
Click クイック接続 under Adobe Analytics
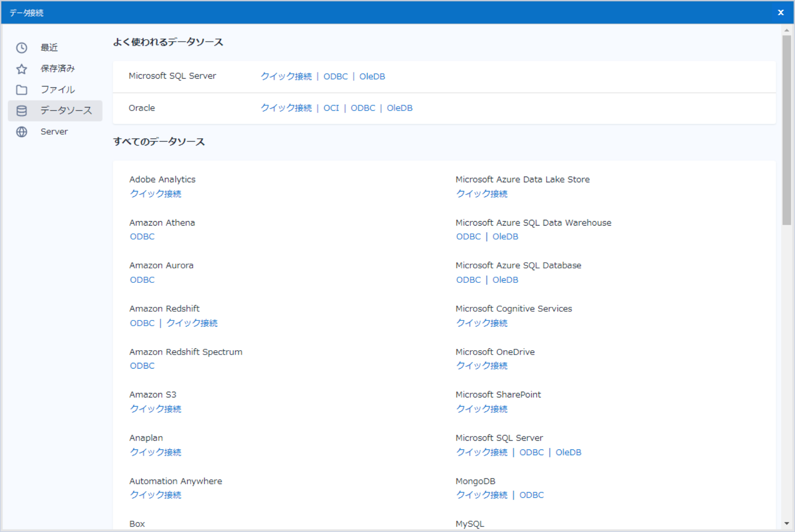[155, 194]
